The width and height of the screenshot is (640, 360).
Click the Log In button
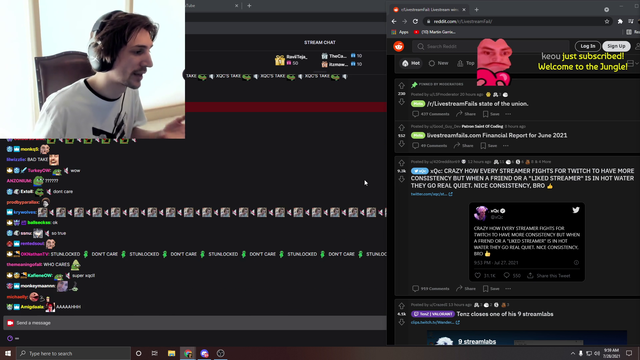(588, 46)
